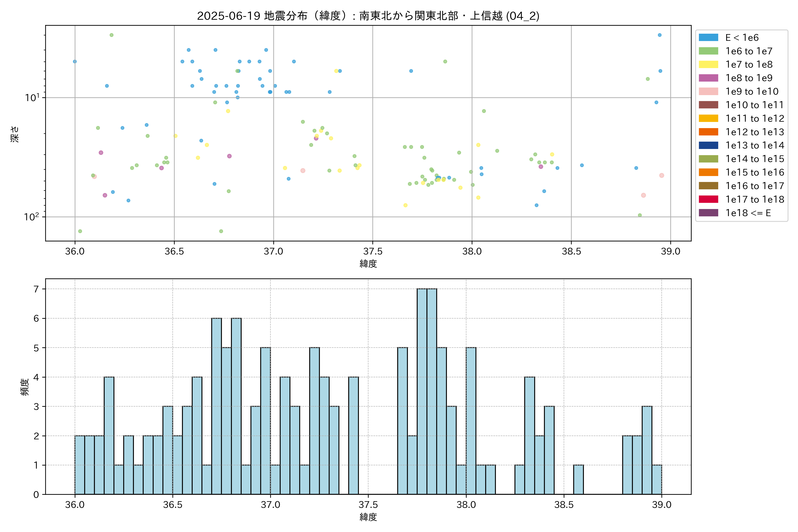Viewport: 798px width, 532px height.
Task: Click the single bar near latitude 38.55
Action: pos(578,479)
